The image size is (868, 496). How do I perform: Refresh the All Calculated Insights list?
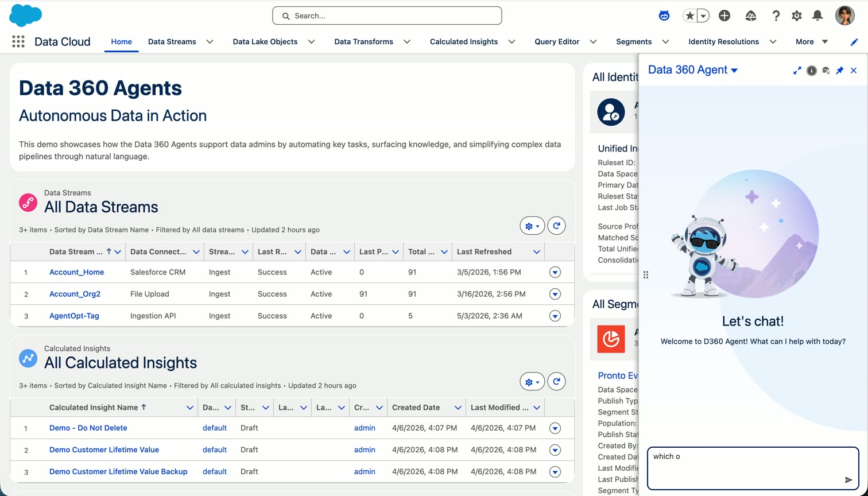click(556, 382)
